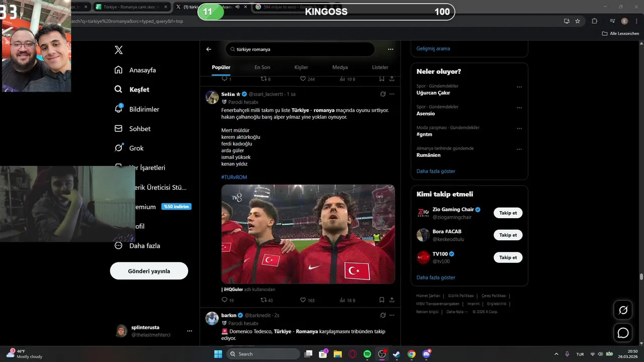Open search options three-dot menu
644x362 pixels.
[x=390, y=49]
